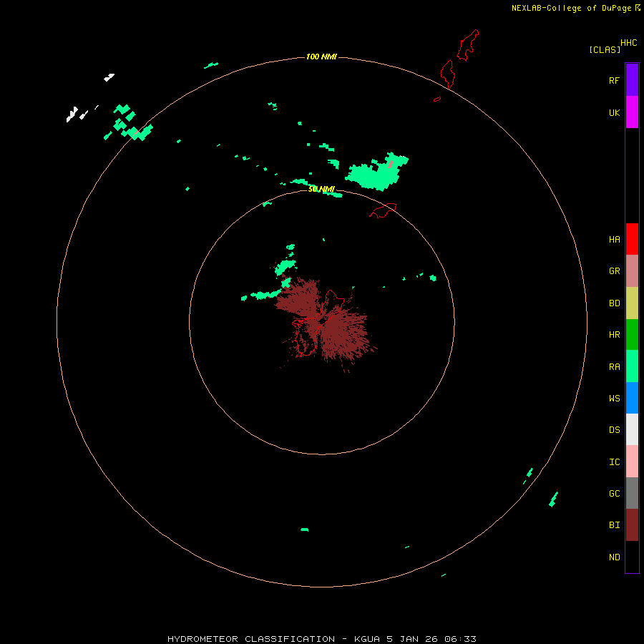This screenshot has height=644, width=644.
Task: Click the UK legend label
Action: coord(614,112)
